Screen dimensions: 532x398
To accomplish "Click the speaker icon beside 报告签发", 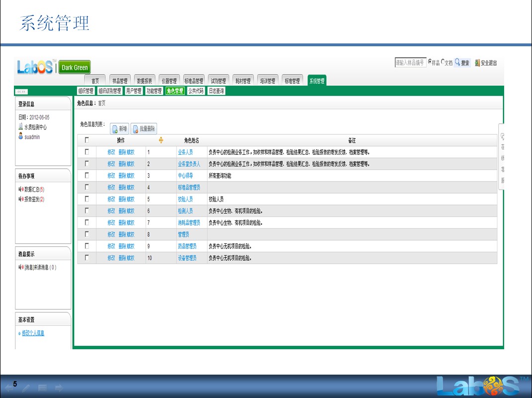I will 21,199.
